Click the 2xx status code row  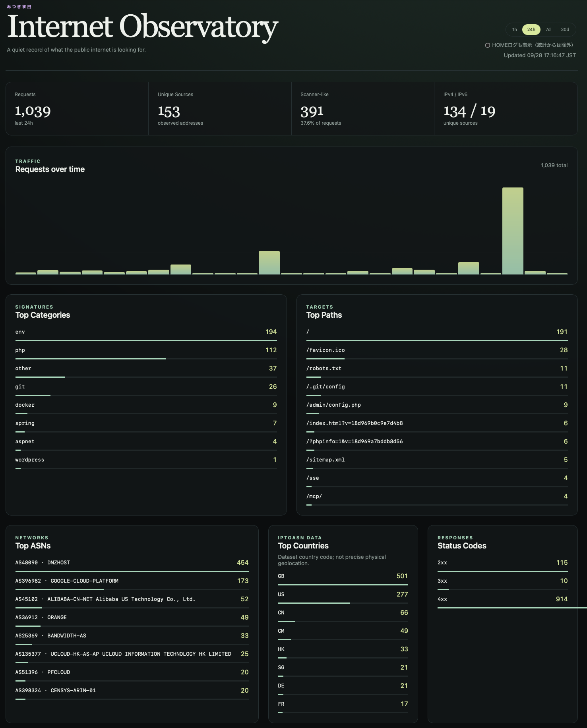point(502,566)
